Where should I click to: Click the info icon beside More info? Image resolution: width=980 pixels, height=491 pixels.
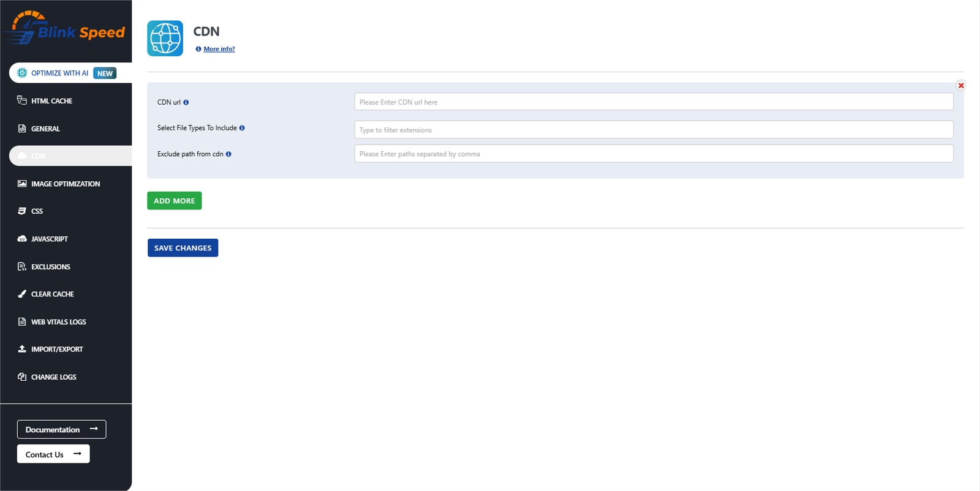[198, 49]
